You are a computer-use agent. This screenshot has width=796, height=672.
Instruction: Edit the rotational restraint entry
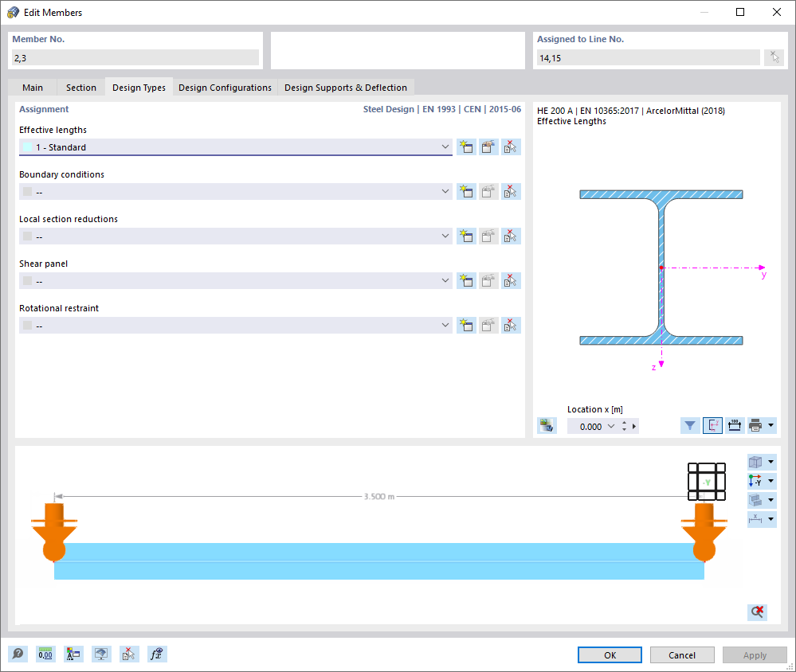point(488,326)
